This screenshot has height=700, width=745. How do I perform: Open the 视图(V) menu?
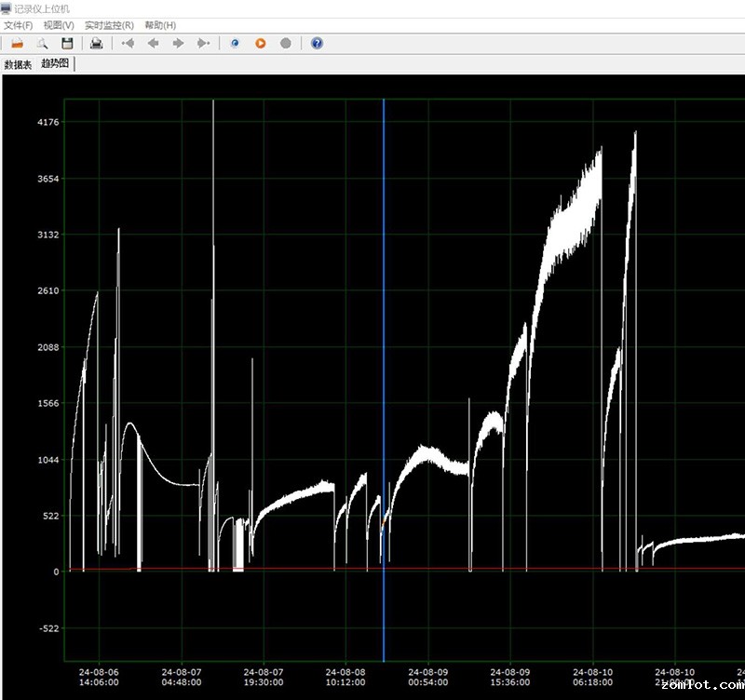[x=59, y=25]
